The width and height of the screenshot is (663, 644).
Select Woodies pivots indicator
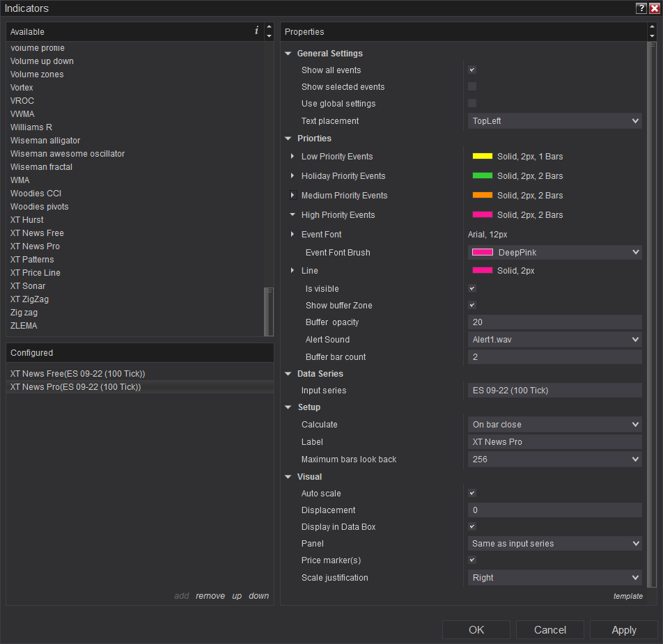pos(39,206)
